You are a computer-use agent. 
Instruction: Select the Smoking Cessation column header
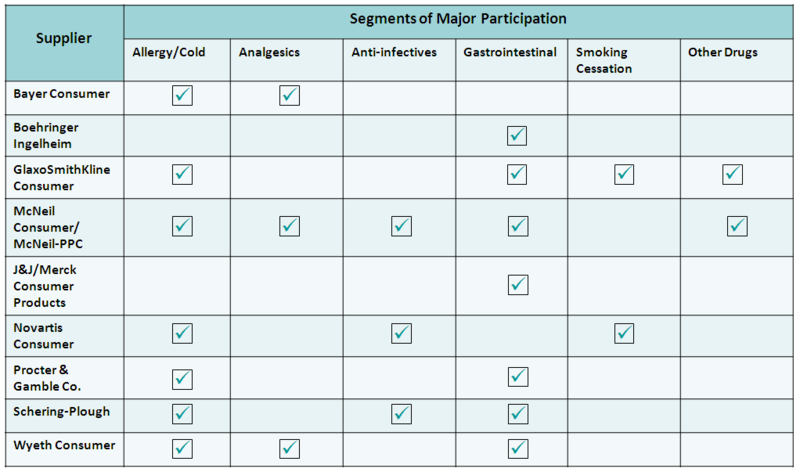pos(604,60)
